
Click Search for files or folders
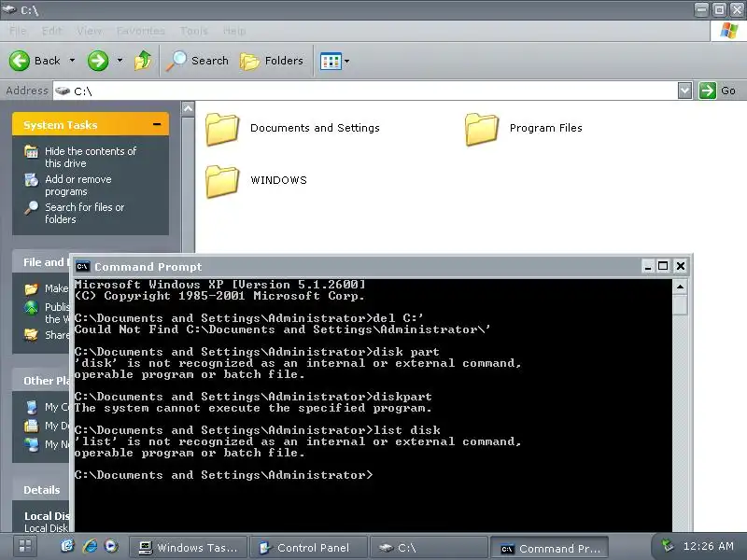pos(84,214)
